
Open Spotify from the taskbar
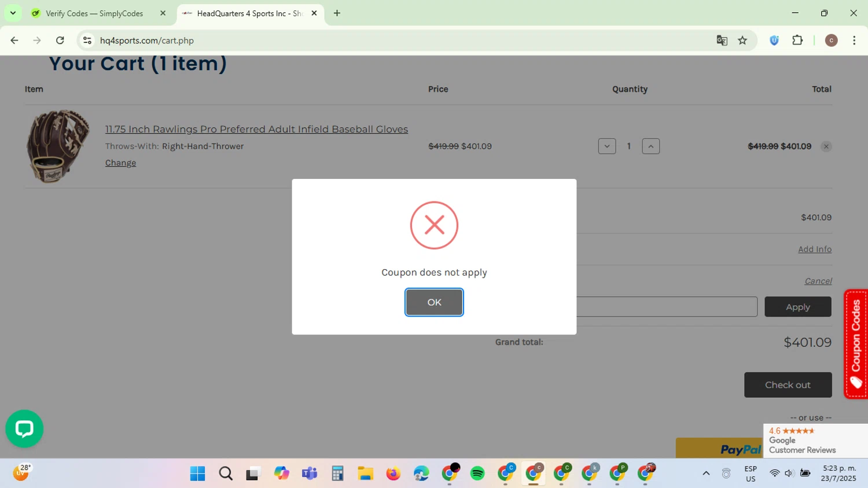[x=477, y=474]
